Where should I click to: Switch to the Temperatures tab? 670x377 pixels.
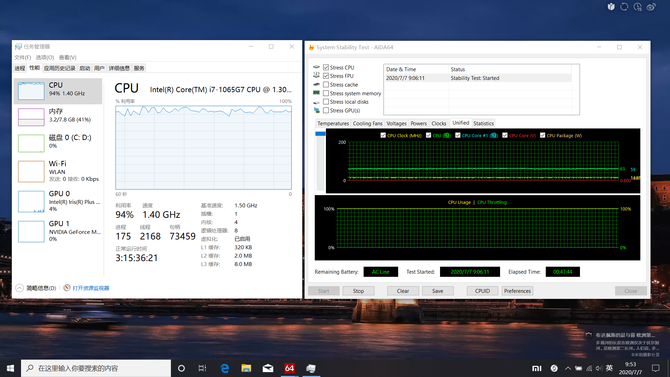[333, 123]
